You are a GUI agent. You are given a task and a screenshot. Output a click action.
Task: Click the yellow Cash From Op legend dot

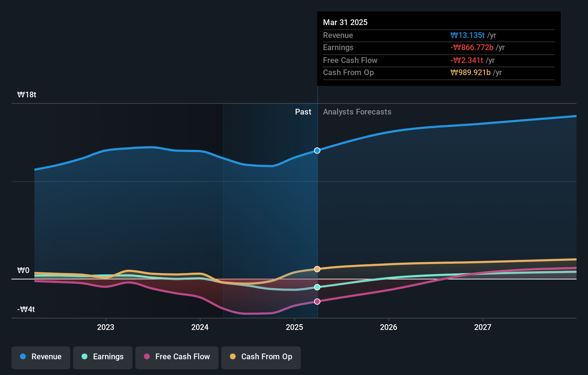(233, 357)
